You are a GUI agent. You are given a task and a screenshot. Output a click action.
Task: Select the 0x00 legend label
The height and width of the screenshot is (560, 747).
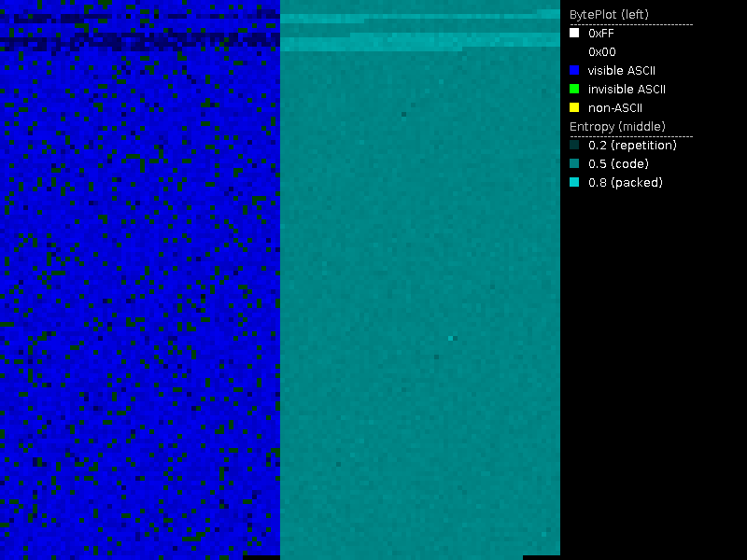(601, 52)
